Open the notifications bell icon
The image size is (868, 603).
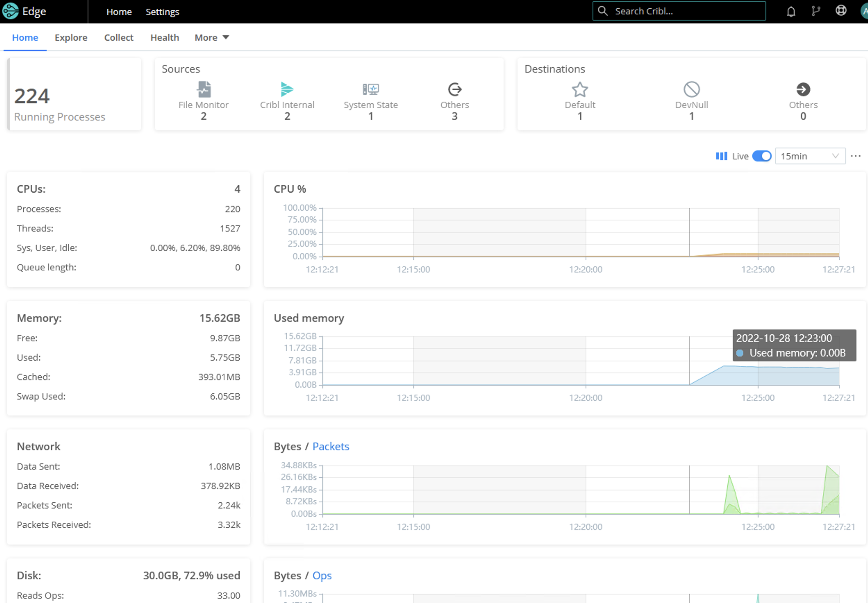[791, 12]
